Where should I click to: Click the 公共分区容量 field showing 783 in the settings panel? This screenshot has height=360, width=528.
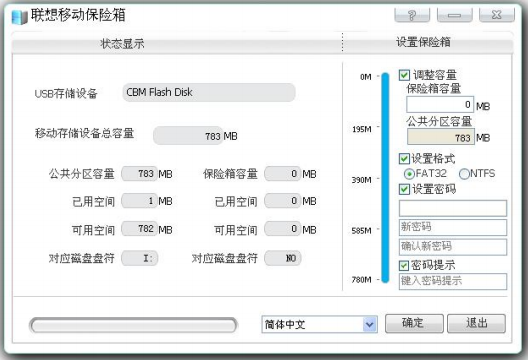coord(440,137)
